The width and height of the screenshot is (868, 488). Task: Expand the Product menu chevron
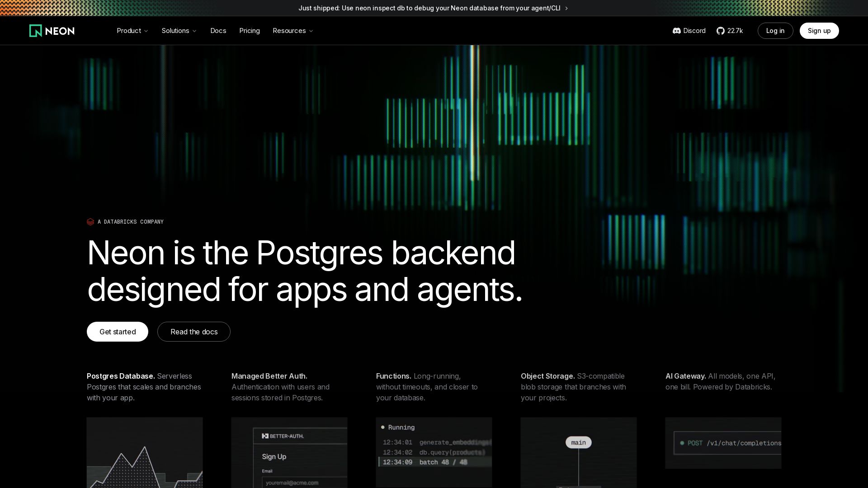tap(146, 31)
